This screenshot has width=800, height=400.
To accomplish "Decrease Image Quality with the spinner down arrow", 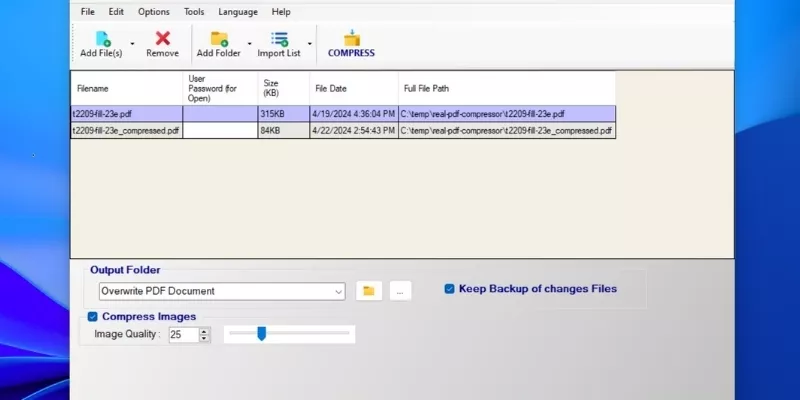I will tap(204, 338).
